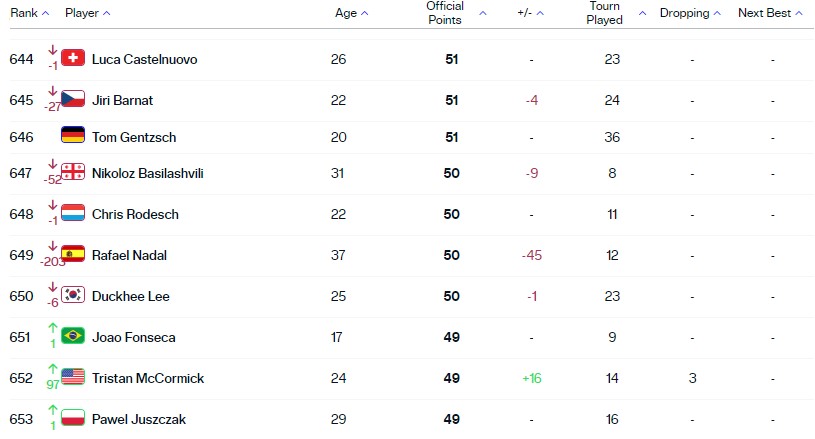815x439 pixels.
Task: Click USA flag beside Tristan McCormick
Action: pos(73,377)
